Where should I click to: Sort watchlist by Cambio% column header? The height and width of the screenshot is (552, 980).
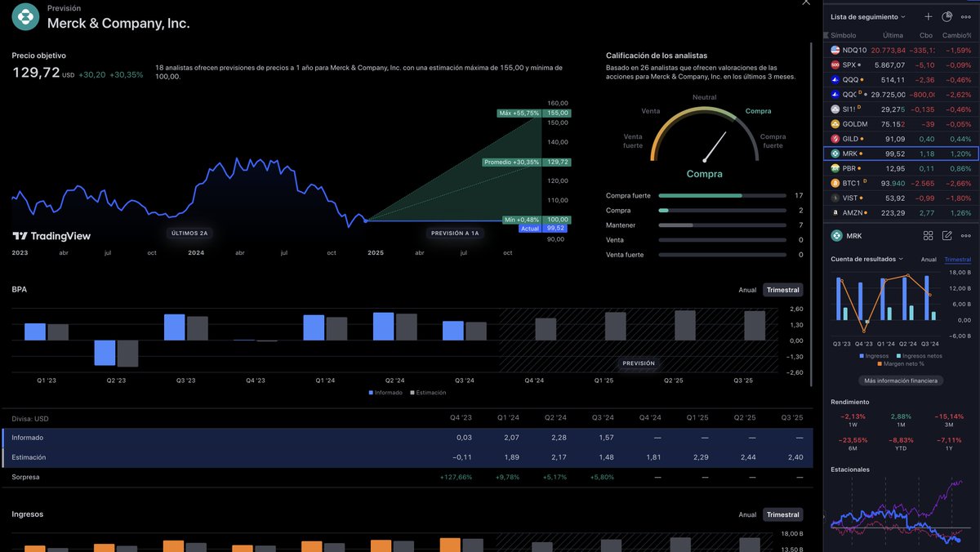click(957, 35)
